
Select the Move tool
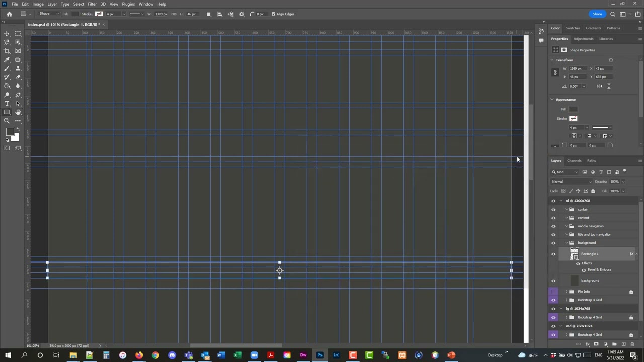7,33
